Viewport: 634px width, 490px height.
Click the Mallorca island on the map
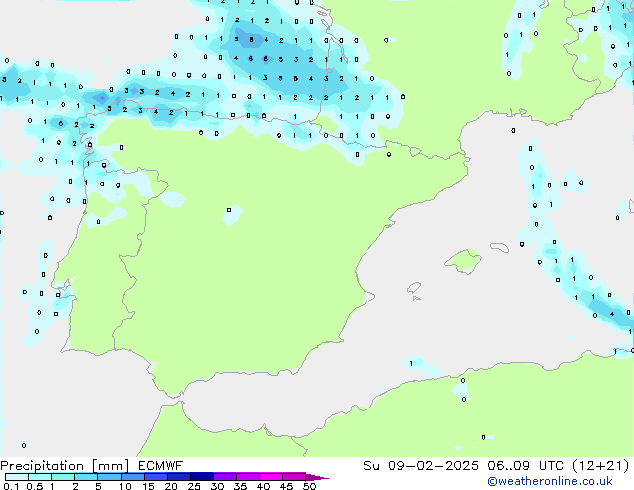[x=463, y=261]
